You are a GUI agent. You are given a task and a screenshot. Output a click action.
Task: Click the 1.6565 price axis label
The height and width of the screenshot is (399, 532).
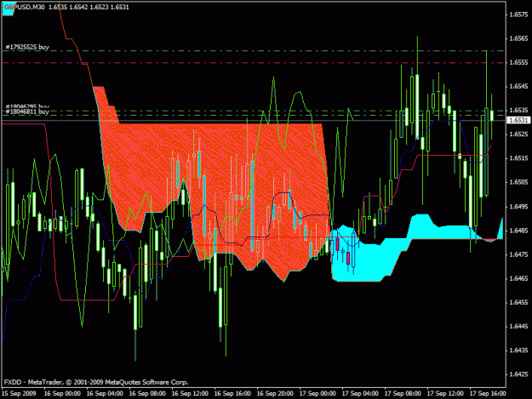518,38
